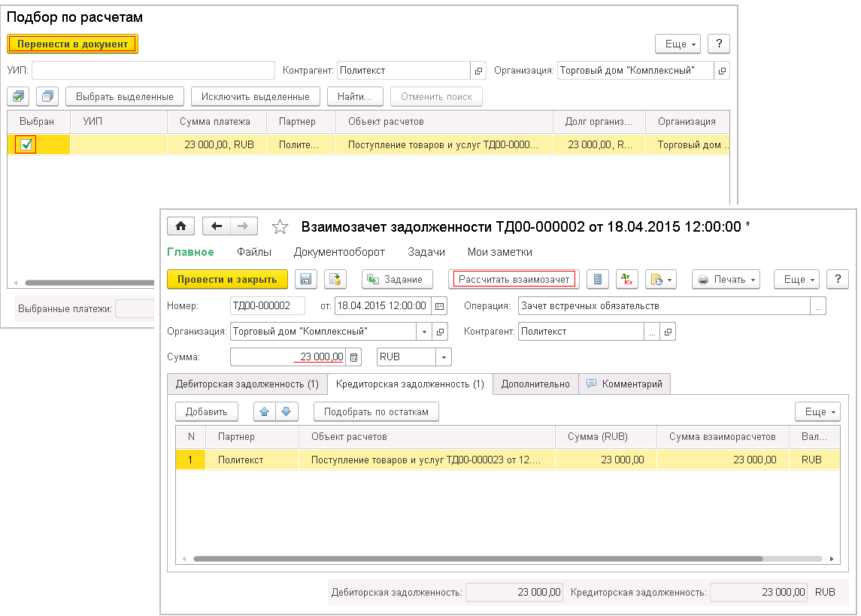The height and width of the screenshot is (616, 861).
Task: Move row up with arrow icon
Action: coord(264,411)
